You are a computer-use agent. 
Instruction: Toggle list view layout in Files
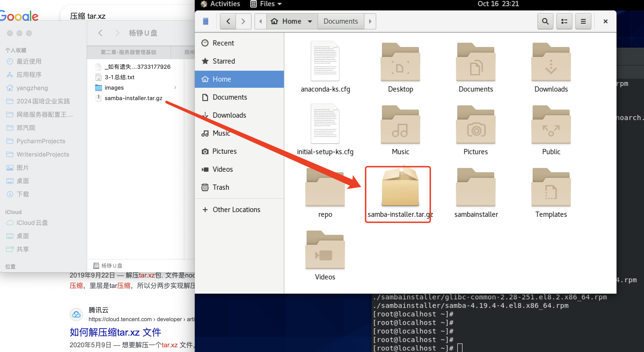(x=564, y=21)
